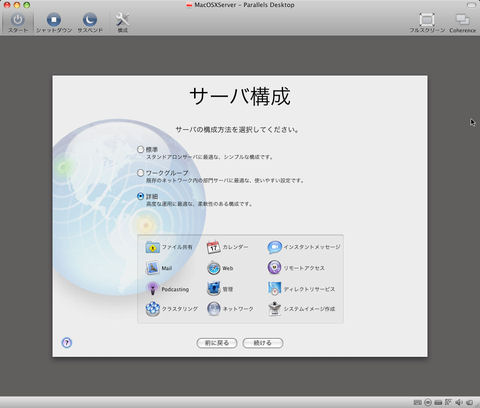This screenshot has height=408, width=480.
Task: Click the rightmost status bar device icon
Action: [x=470, y=403]
